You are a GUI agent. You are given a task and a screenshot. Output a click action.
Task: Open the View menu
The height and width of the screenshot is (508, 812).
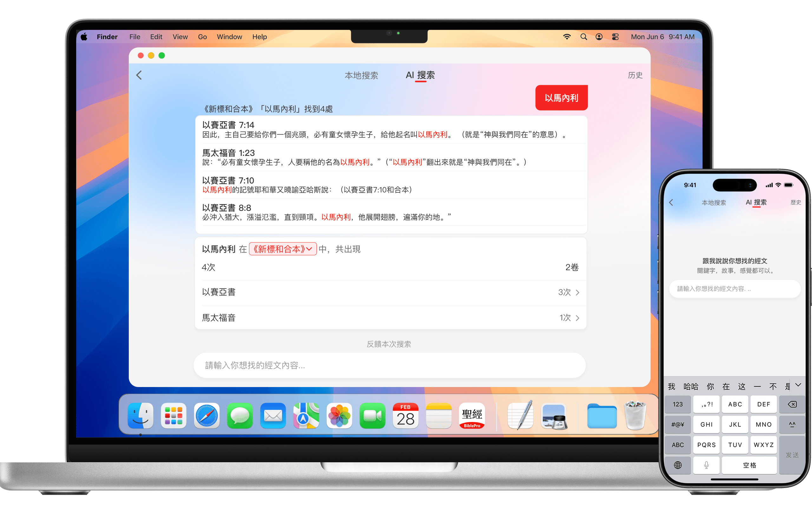tap(180, 37)
